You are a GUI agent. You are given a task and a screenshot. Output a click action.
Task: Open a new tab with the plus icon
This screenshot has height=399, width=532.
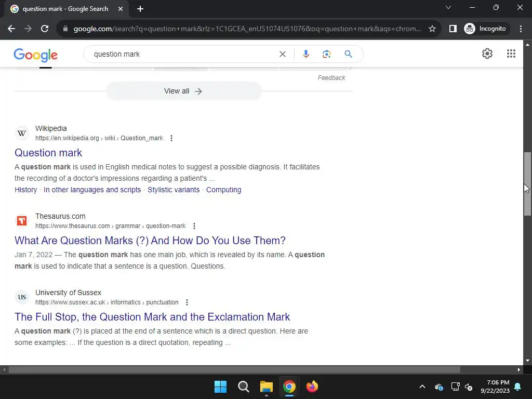click(140, 9)
